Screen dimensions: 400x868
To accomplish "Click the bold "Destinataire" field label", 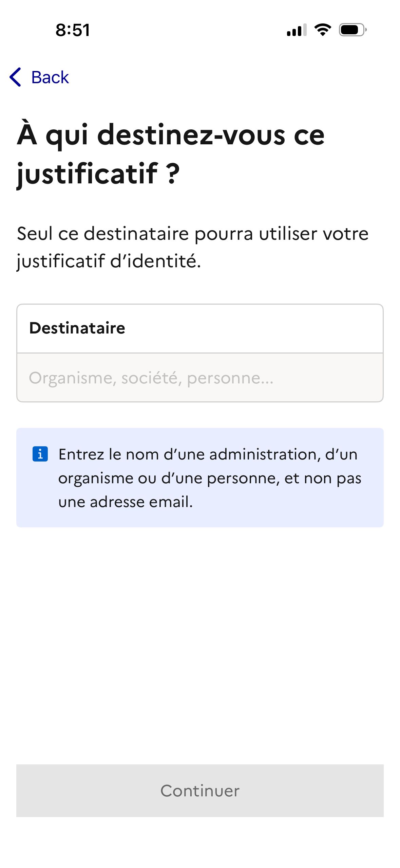I will tap(77, 328).
